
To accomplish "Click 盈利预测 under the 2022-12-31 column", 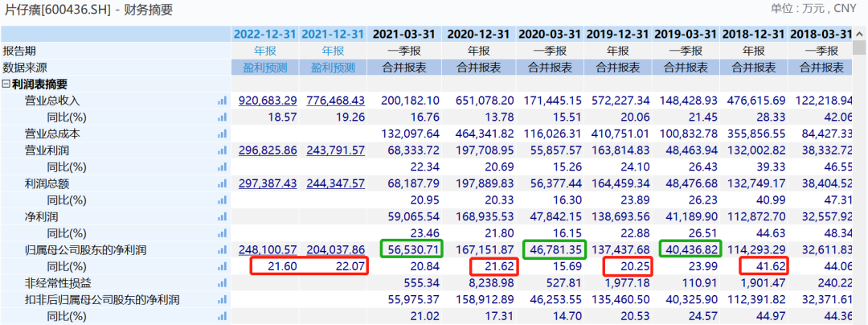I will coord(265,68).
